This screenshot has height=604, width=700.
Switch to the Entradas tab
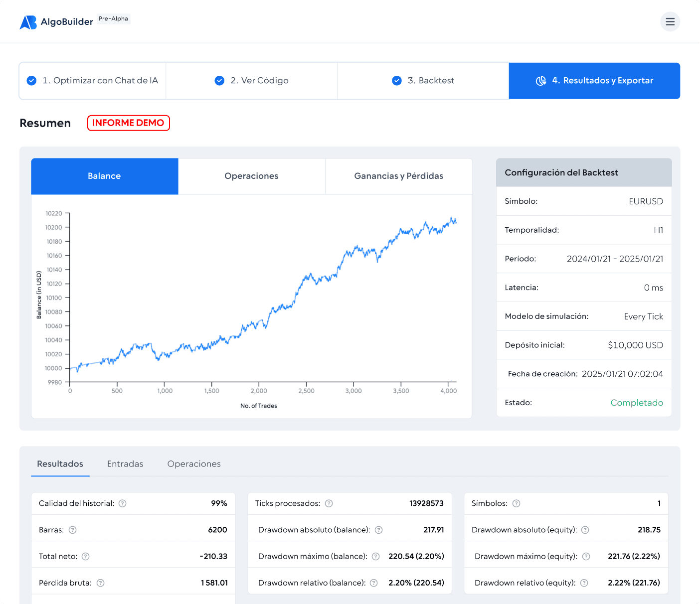[x=125, y=464]
